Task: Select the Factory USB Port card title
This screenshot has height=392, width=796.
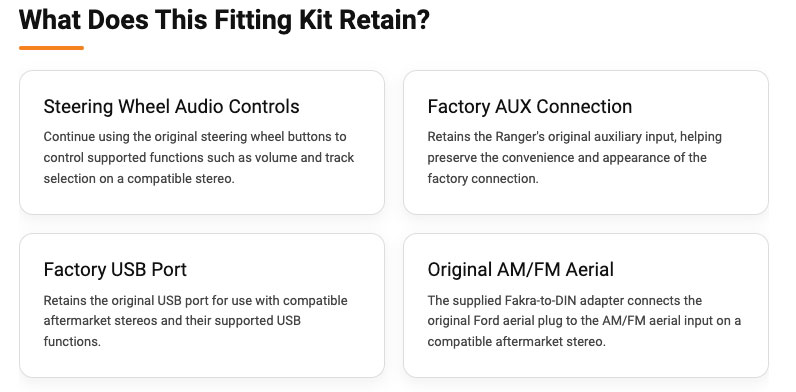Action: pyautogui.click(x=115, y=270)
